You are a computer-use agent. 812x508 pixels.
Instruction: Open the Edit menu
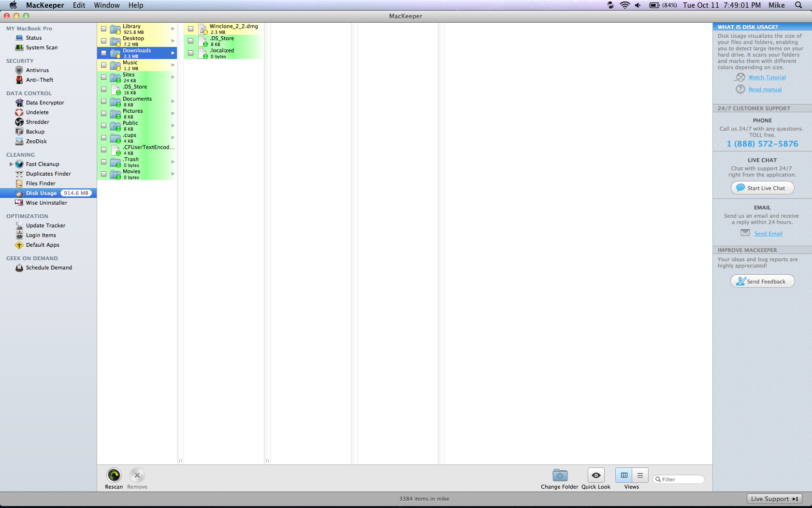coord(79,5)
